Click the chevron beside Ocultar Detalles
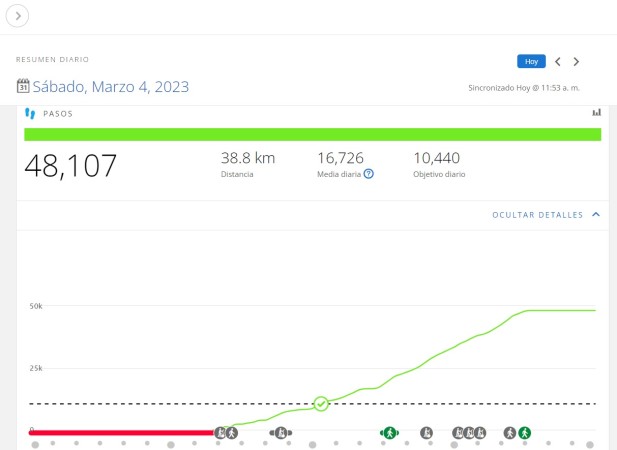Viewport: 617px width, 450px height. [x=596, y=214]
